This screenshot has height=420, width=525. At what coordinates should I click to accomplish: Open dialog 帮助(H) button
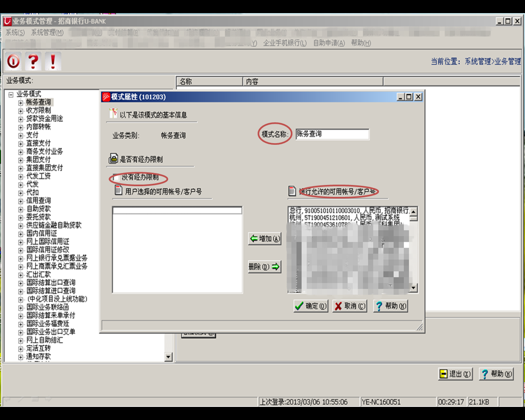tap(390, 306)
